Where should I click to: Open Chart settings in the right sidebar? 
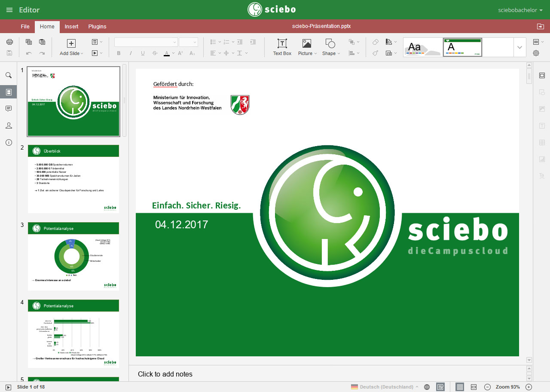click(x=542, y=159)
